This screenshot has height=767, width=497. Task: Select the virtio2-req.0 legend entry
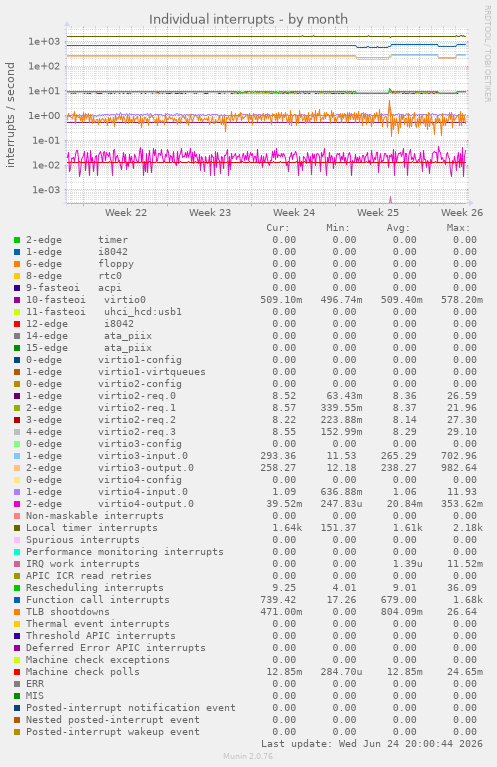(101, 396)
